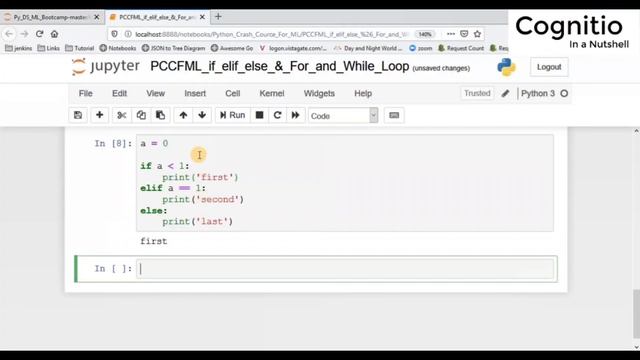Image resolution: width=640 pixels, height=360 pixels.
Task: Reload the current page
Action: (39, 34)
